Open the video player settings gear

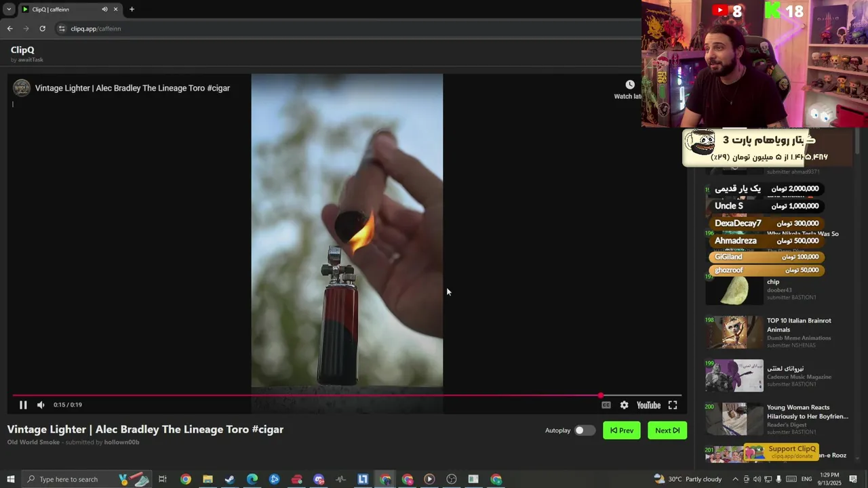624,405
